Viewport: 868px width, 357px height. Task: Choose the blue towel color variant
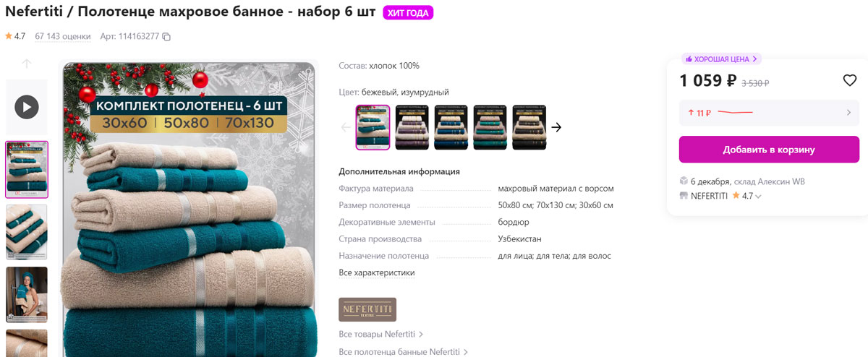coord(451,127)
